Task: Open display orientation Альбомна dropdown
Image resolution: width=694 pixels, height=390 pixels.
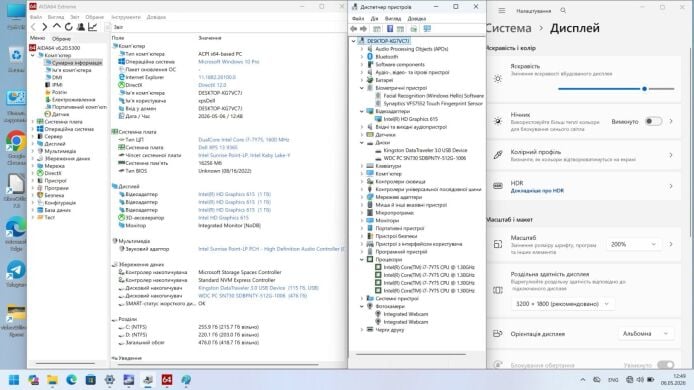Action: pyautogui.click(x=645, y=334)
